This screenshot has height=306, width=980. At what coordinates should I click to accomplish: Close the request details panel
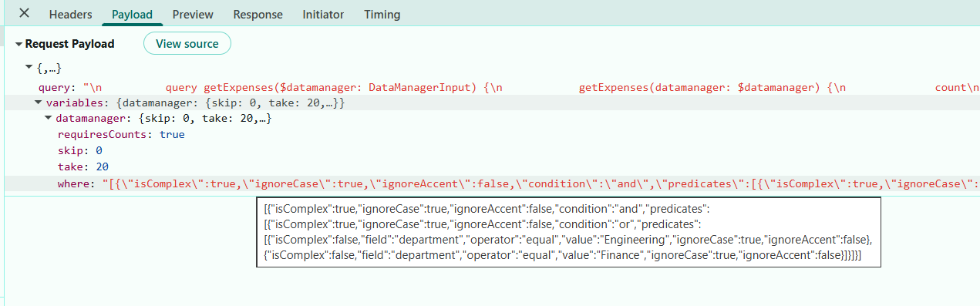pos(25,14)
